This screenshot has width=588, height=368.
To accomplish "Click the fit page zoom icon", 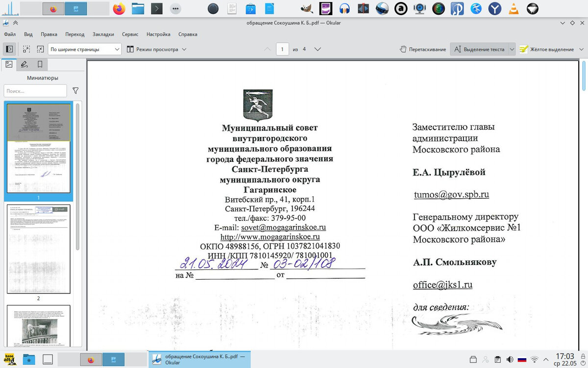I will 26,49.
